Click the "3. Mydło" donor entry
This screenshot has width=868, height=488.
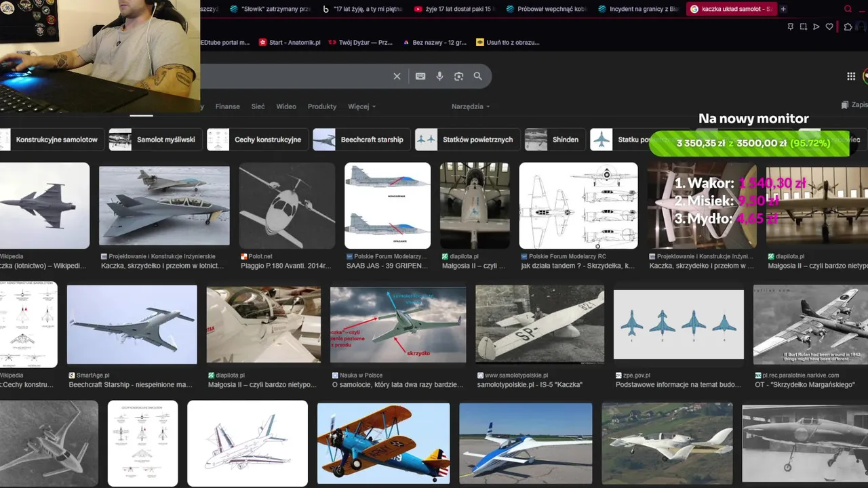(x=726, y=218)
